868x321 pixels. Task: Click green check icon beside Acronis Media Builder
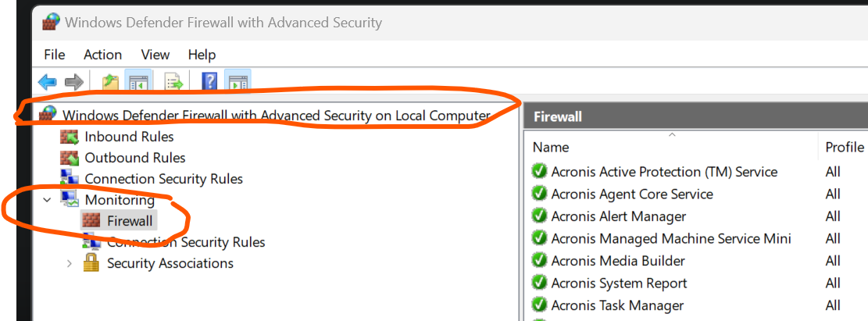point(539,260)
